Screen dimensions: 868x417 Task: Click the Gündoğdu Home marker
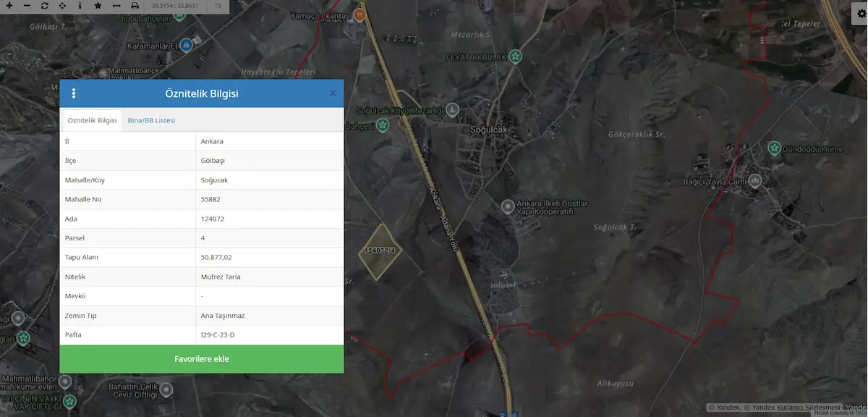coord(773,148)
